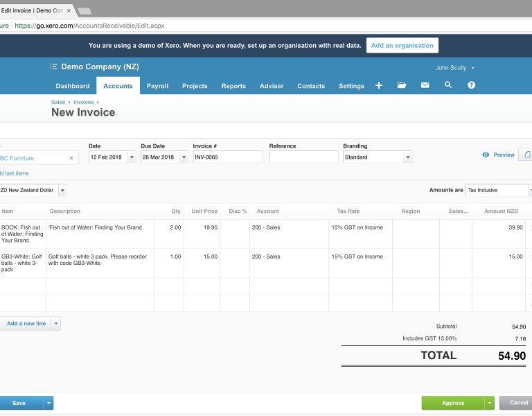This screenshot has height=416, width=532.
Task: Go to the Dashboard tab
Action: click(x=73, y=86)
